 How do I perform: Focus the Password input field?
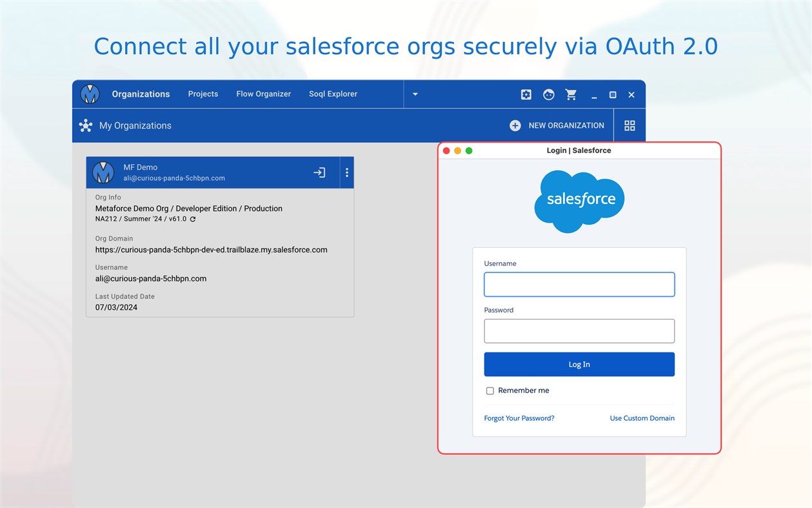click(x=579, y=331)
